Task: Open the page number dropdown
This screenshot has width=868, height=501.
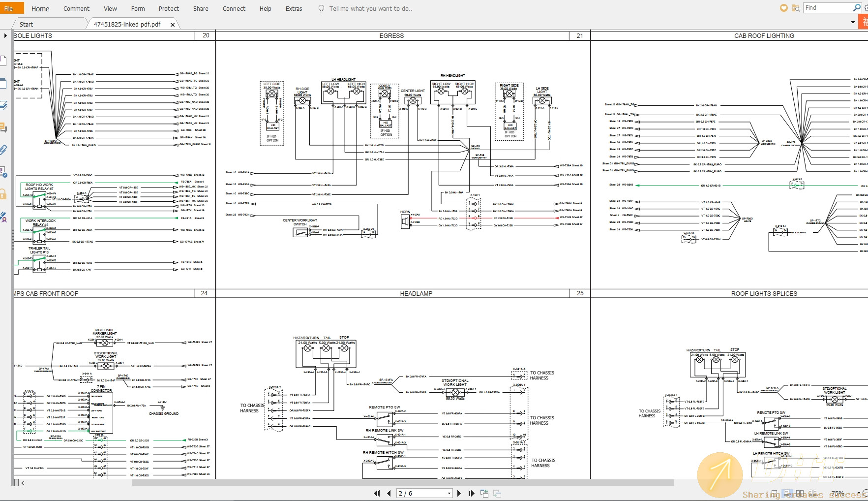Action: [449, 493]
